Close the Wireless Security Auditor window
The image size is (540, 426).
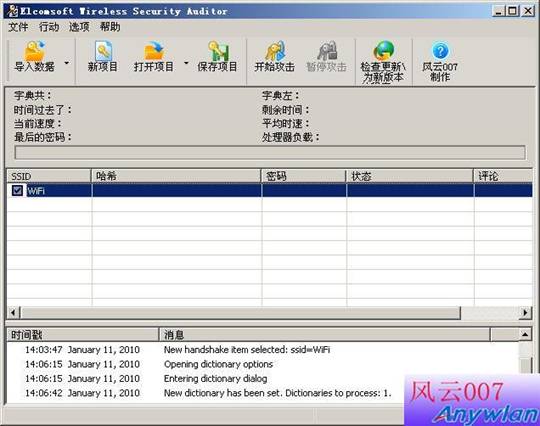528,11
